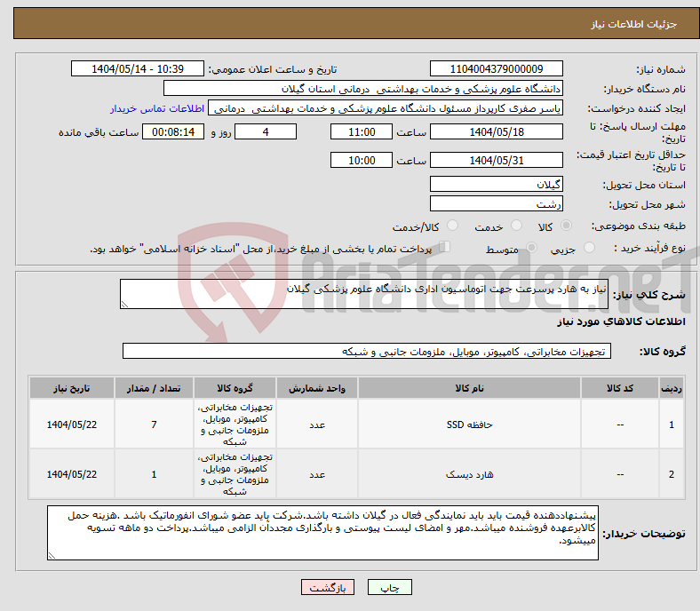Click the response deadline date 1404/05/18
Image resolution: width=700 pixels, height=611 pixels.
(x=496, y=131)
